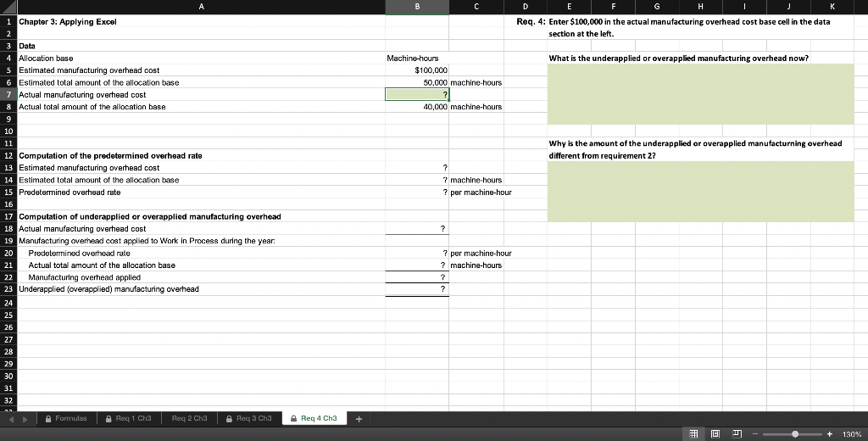Select column I header
868x441 pixels.
[x=744, y=7]
